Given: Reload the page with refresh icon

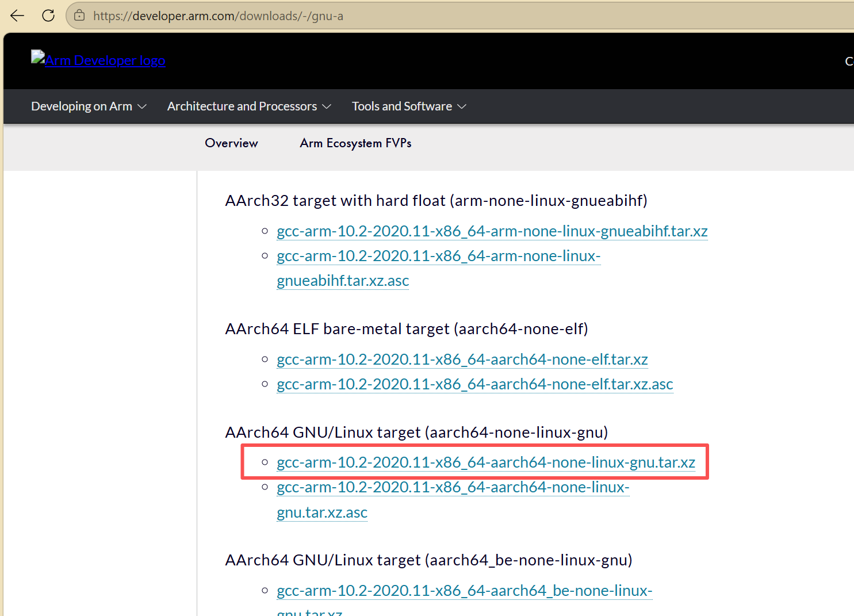Looking at the screenshot, I should [48, 16].
